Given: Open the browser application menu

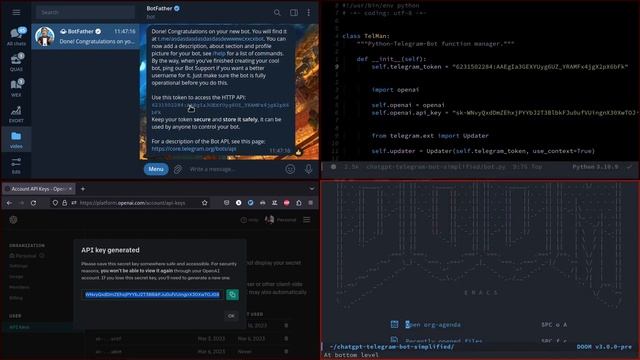Looking at the screenshot, I should (311, 203).
